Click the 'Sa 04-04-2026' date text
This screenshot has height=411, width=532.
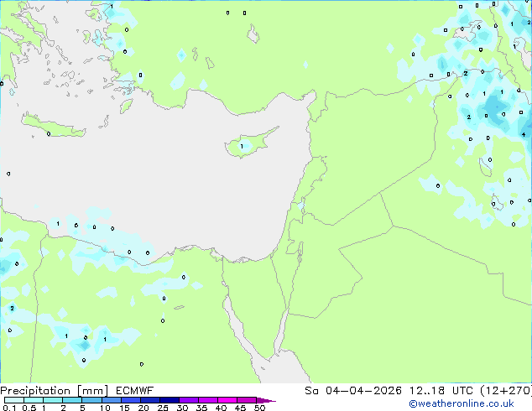coord(353,391)
